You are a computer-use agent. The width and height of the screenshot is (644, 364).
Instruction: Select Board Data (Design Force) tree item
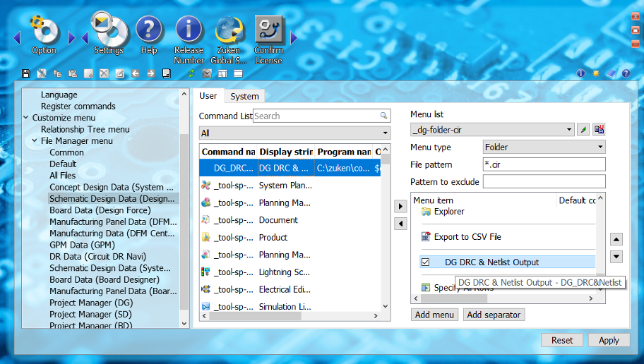point(100,210)
